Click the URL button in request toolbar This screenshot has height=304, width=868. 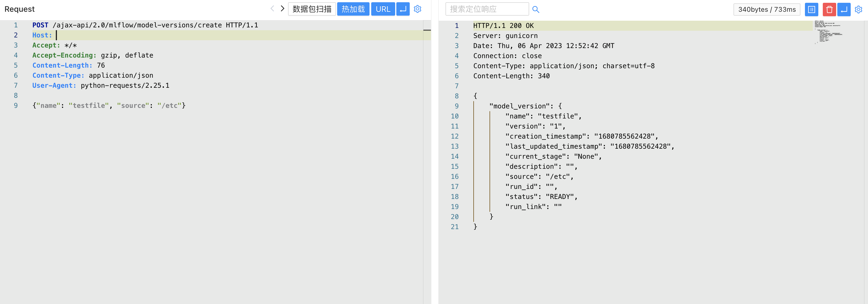click(x=383, y=9)
